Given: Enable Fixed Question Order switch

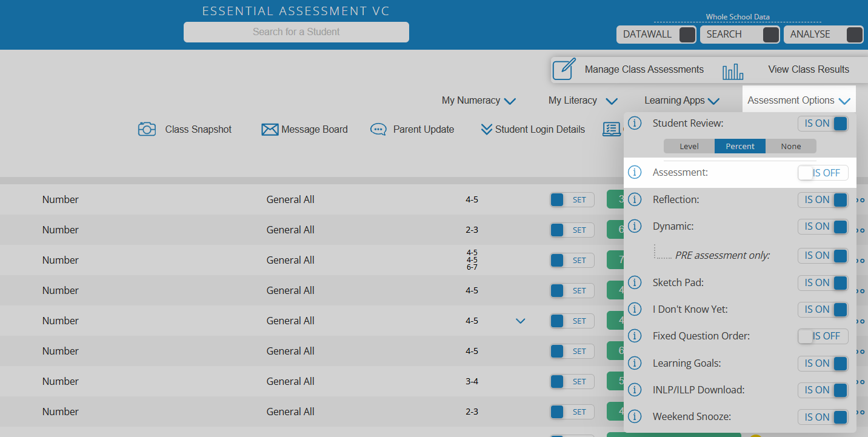Looking at the screenshot, I should pos(823,336).
